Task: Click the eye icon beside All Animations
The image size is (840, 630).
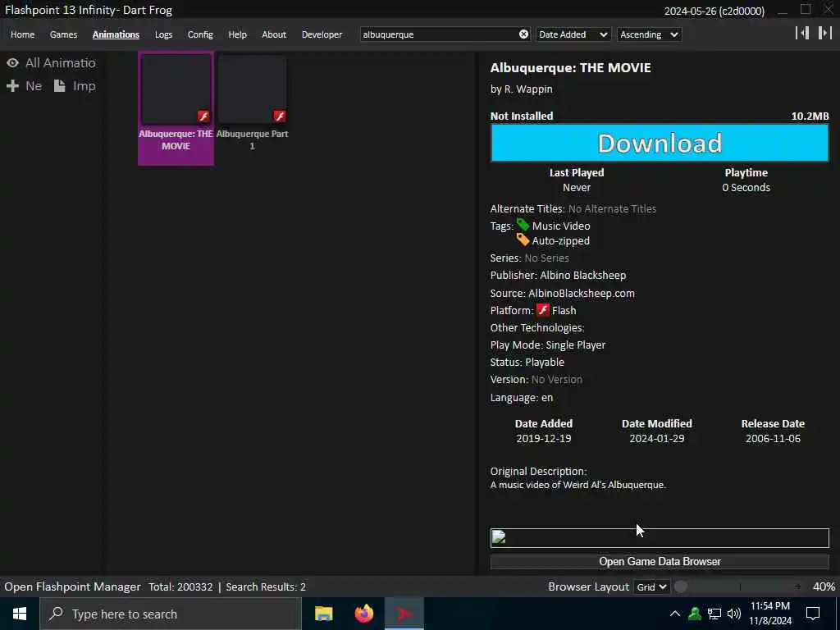Action: (13, 62)
